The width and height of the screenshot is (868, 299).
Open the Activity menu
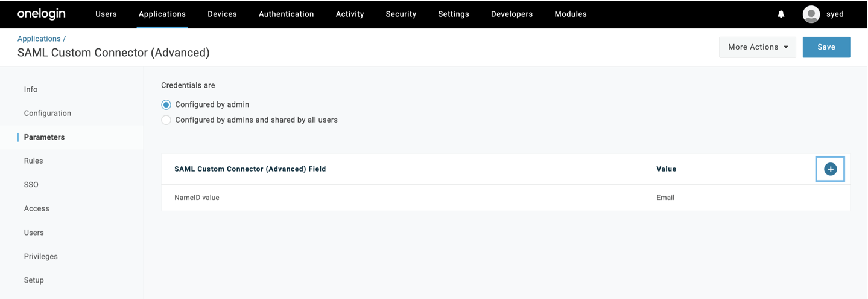(350, 14)
